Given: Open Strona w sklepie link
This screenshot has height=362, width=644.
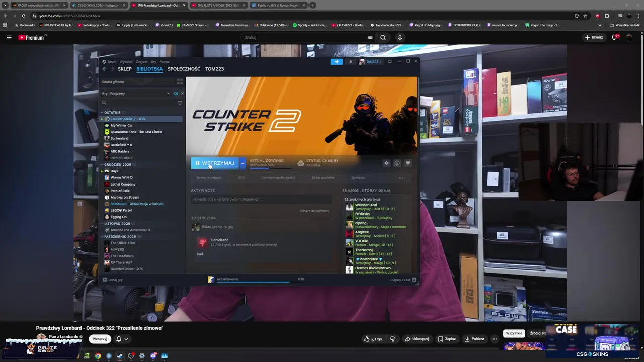Looking at the screenshot, I should coord(208,177).
